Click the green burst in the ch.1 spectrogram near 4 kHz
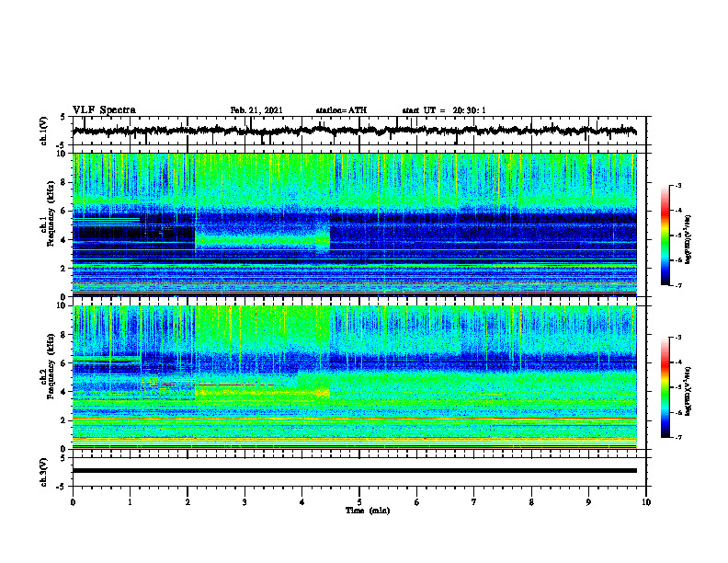The image size is (728, 563). (262, 241)
